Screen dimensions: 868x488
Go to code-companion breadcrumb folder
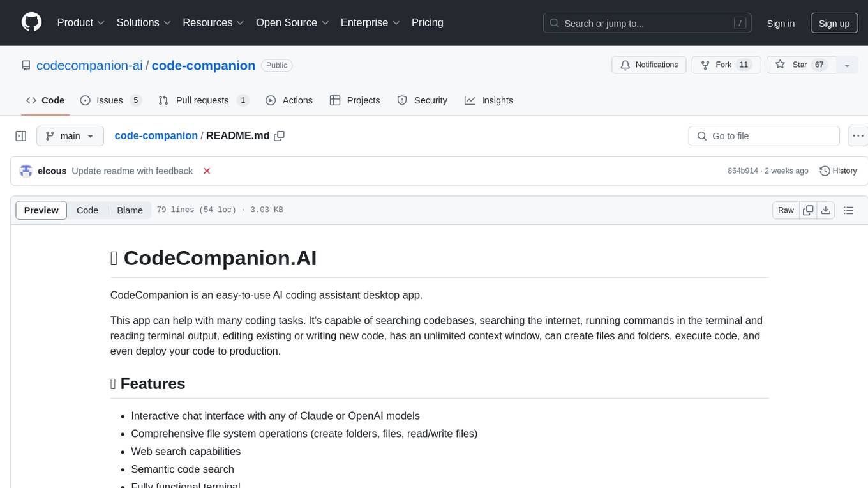point(156,135)
